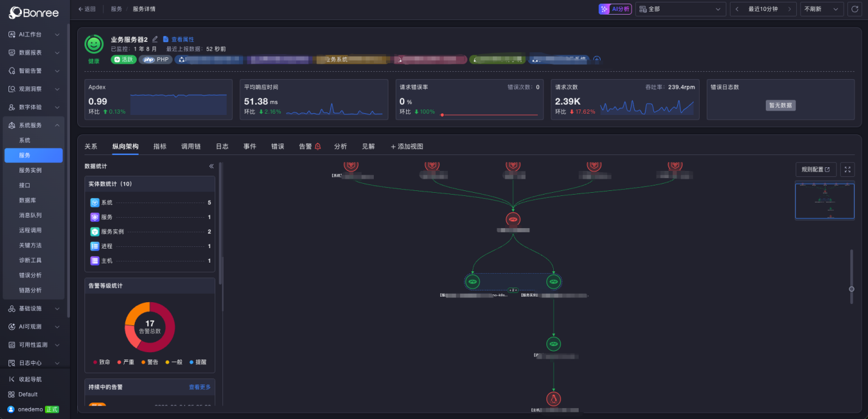Toggle 致命 legend item in alert chart
This screenshot has width=868, height=419.
tap(102, 362)
